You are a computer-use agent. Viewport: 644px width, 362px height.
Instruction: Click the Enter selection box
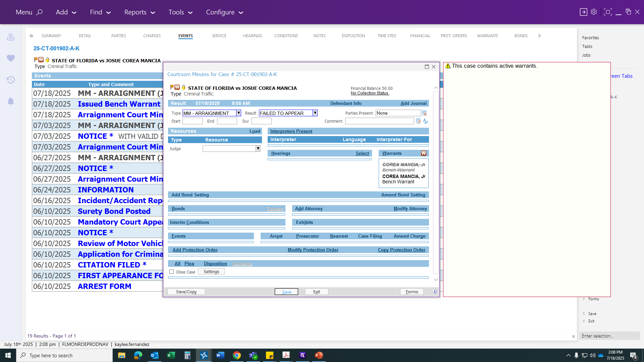pos(609,336)
